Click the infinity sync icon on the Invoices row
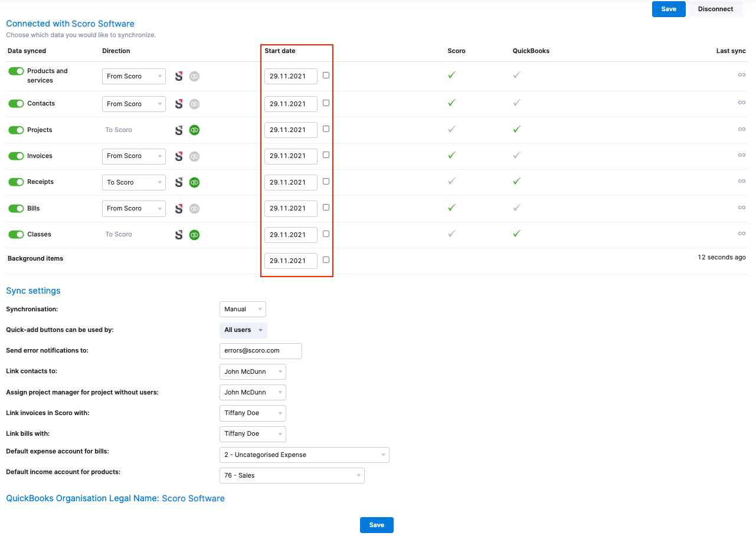 tap(742, 155)
